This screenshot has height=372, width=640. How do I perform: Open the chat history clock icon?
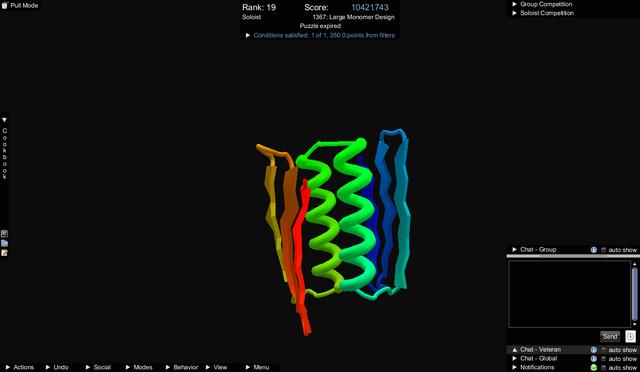tap(630, 336)
